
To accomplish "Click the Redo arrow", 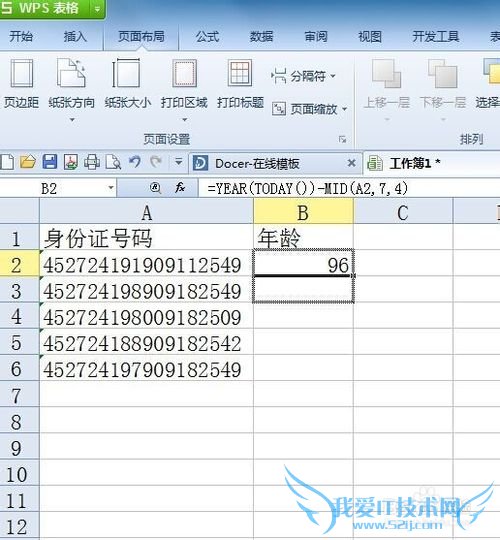I will (x=156, y=161).
